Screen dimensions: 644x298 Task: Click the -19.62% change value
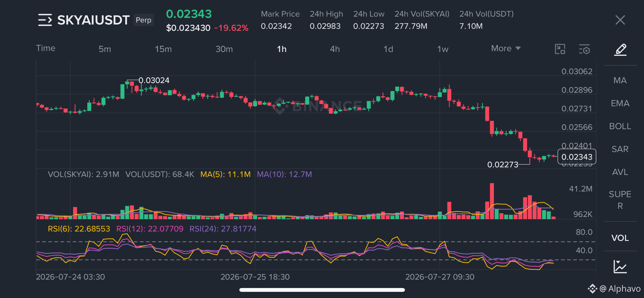(x=231, y=28)
